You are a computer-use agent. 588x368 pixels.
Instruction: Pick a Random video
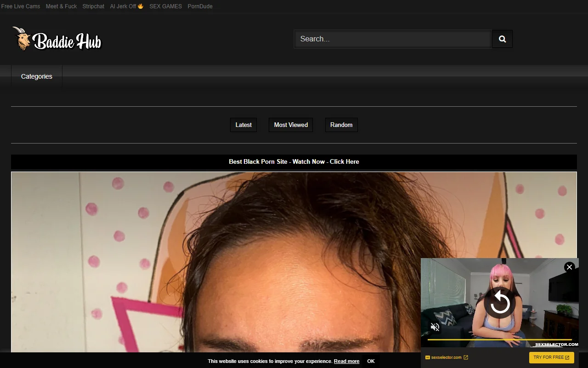(x=341, y=125)
